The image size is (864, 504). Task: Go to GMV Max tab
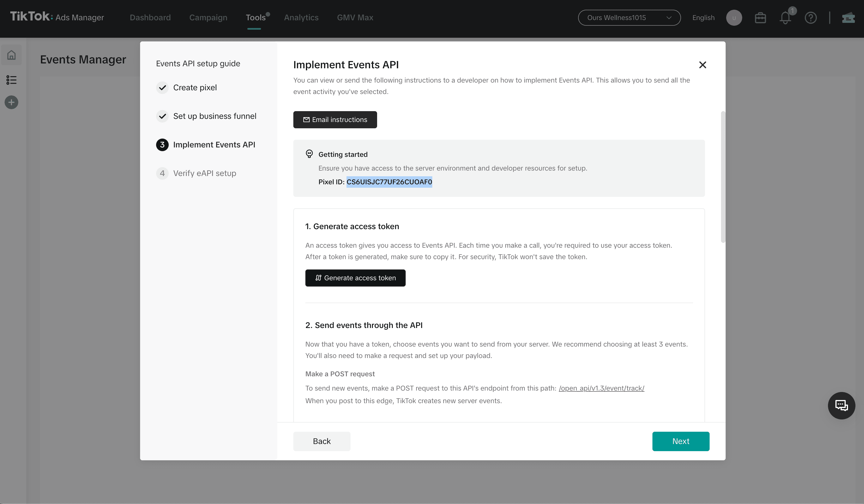355,18
